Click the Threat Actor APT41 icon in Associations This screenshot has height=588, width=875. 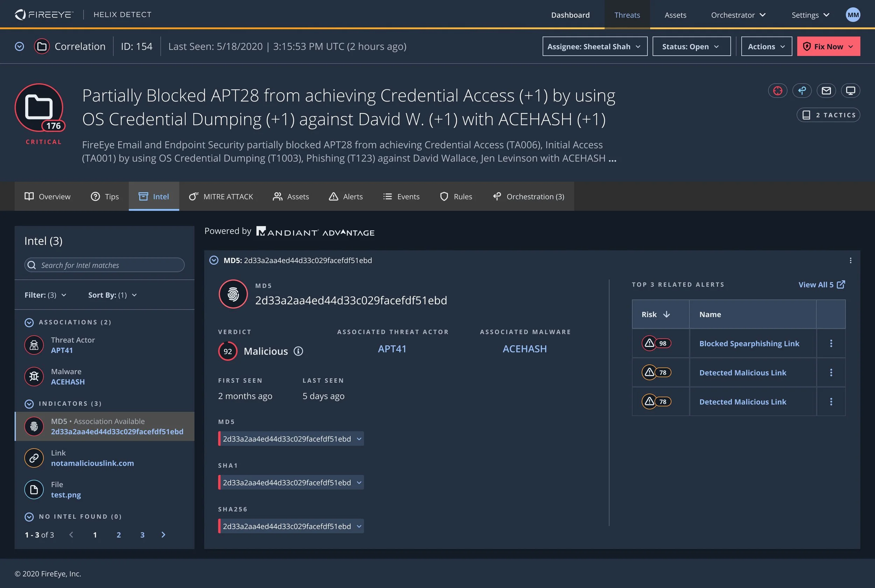[34, 345]
